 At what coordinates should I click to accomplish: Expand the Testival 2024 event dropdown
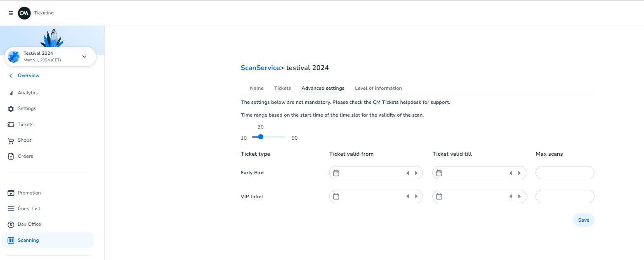tap(84, 56)
